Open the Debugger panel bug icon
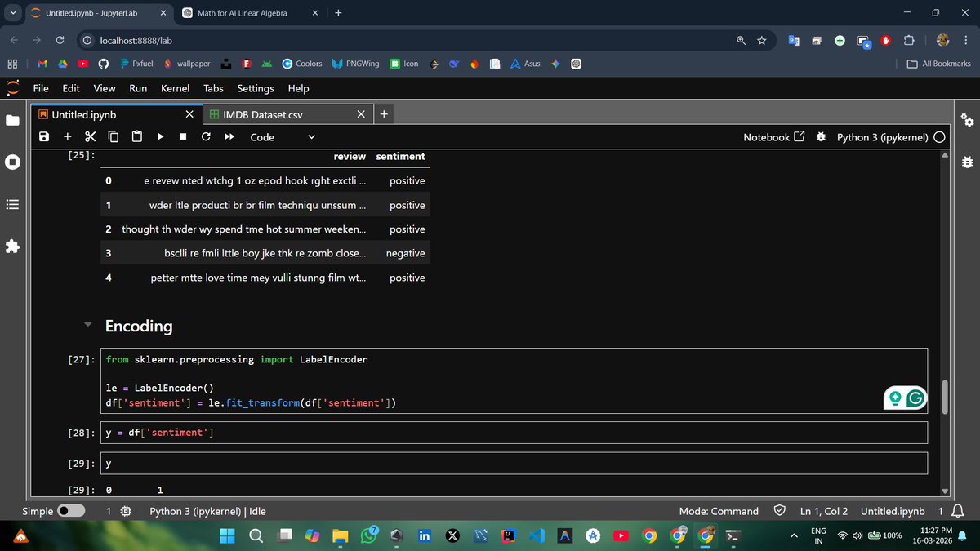Viewport: 980px width, 551px height. (x=968, y=162)
